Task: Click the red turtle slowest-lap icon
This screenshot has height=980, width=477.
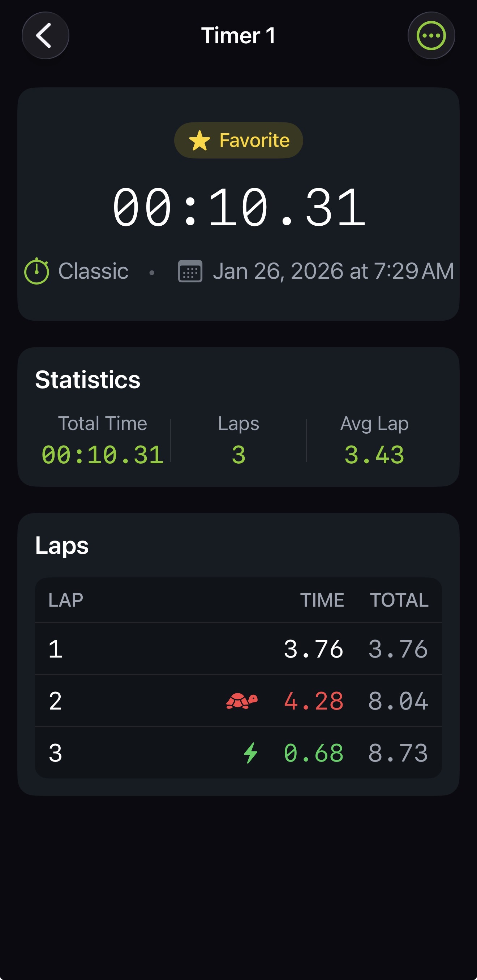Action: (x=242, y=701)
